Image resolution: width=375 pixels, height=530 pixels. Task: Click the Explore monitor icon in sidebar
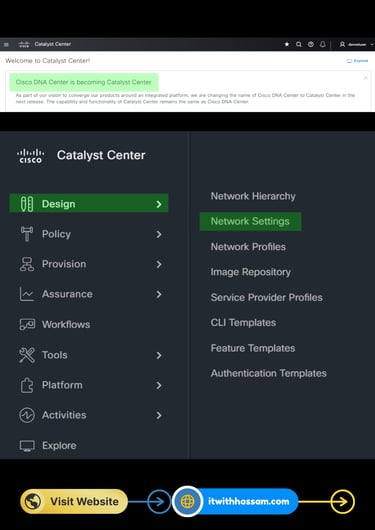point(27,445)
